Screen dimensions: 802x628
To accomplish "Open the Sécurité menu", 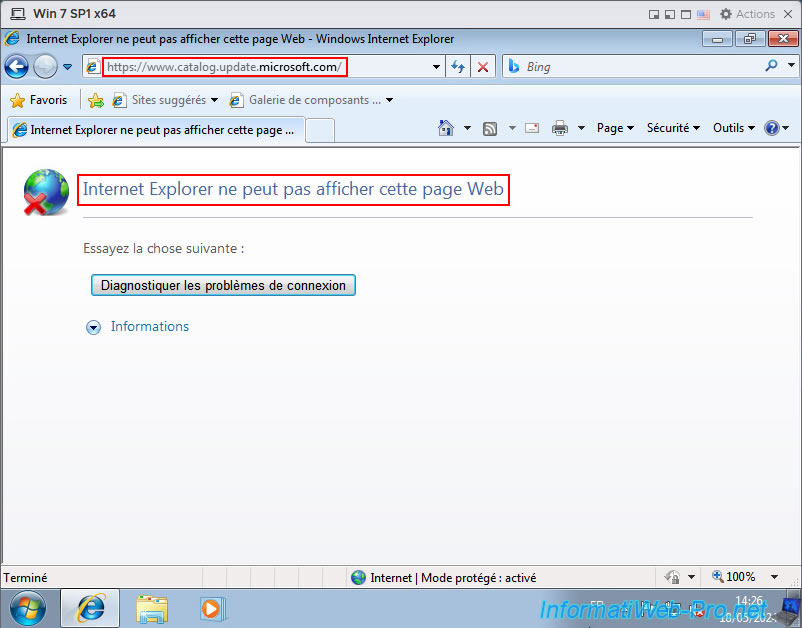I will [672, 128].
